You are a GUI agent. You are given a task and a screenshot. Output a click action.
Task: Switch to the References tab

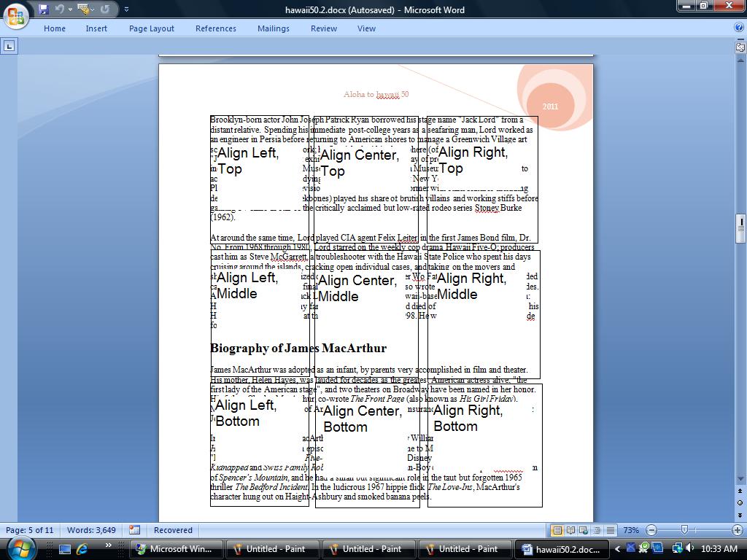click(x=216, y=28)
